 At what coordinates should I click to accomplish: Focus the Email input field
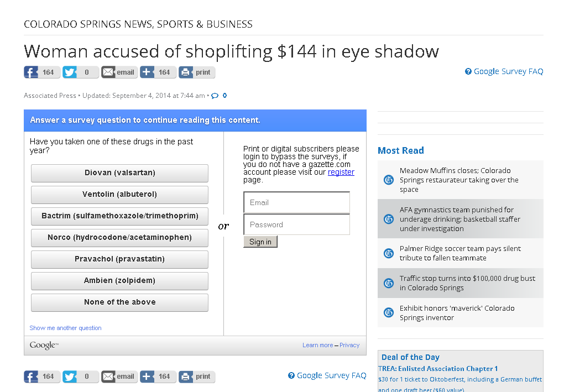tap(296, 202)
